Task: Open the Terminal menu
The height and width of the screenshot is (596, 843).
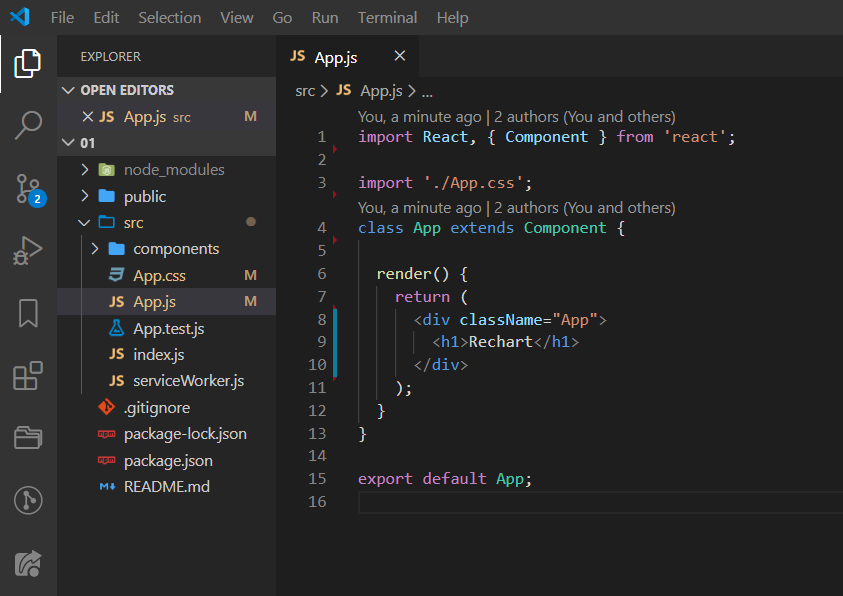Action: click(387, 17)
